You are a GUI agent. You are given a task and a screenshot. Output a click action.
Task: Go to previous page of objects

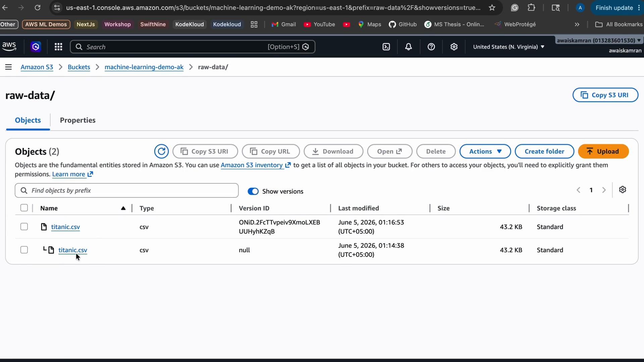tap(578, 190)
